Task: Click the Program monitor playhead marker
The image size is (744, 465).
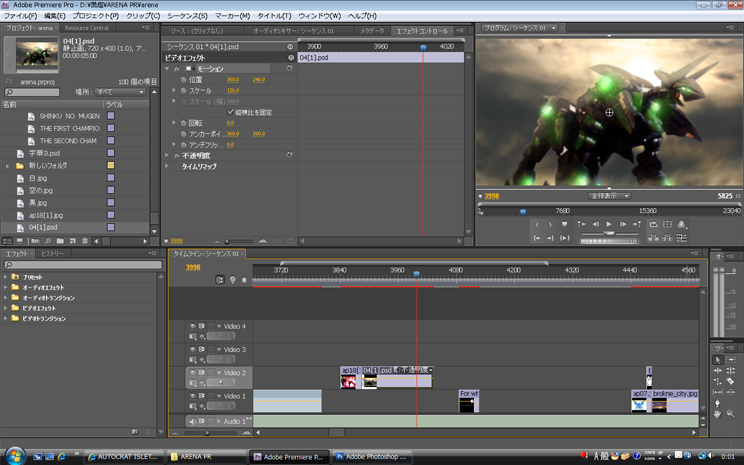Action: [521, 210]
